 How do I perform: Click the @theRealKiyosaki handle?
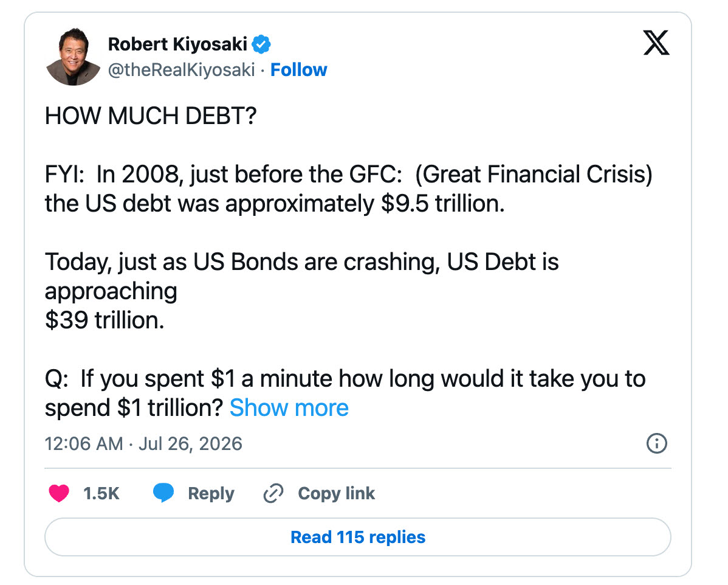[181, 70]
